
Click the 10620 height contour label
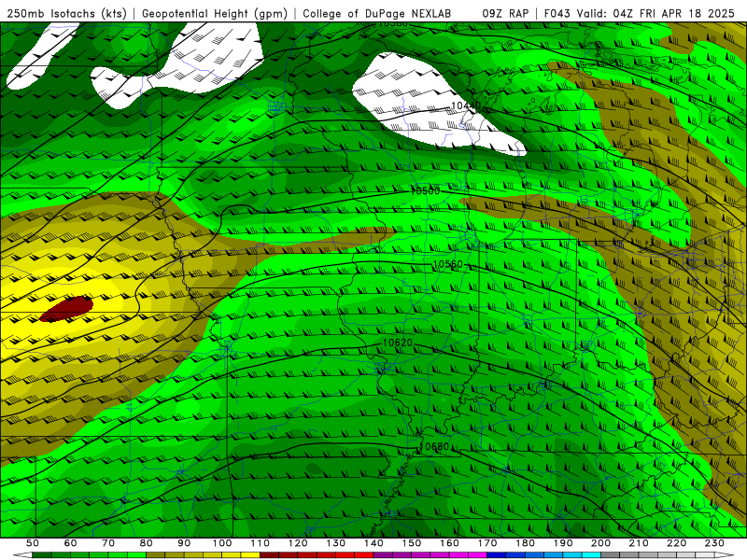coord(398,343)
